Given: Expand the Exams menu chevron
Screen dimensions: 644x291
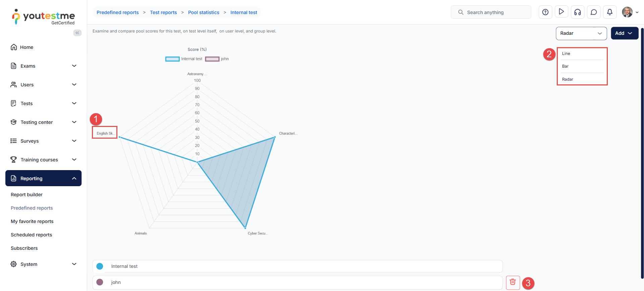Looking at the screenshot, I should [74, 66].
